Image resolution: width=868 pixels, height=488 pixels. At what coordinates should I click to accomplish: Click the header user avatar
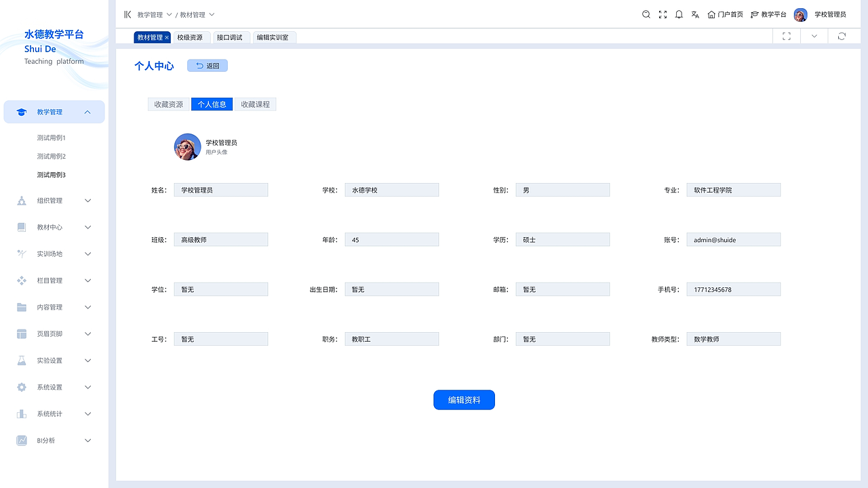(800, 14)
